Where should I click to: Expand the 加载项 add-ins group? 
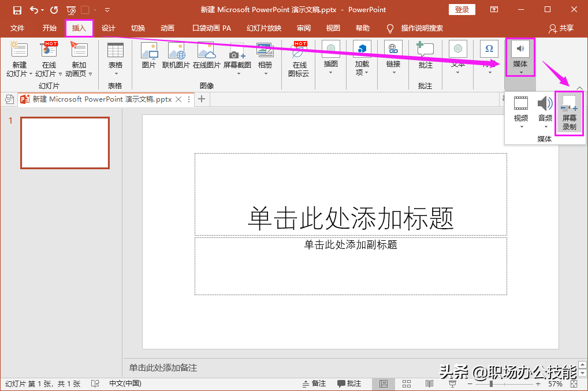pyautogui.click(x=362, y=58)
